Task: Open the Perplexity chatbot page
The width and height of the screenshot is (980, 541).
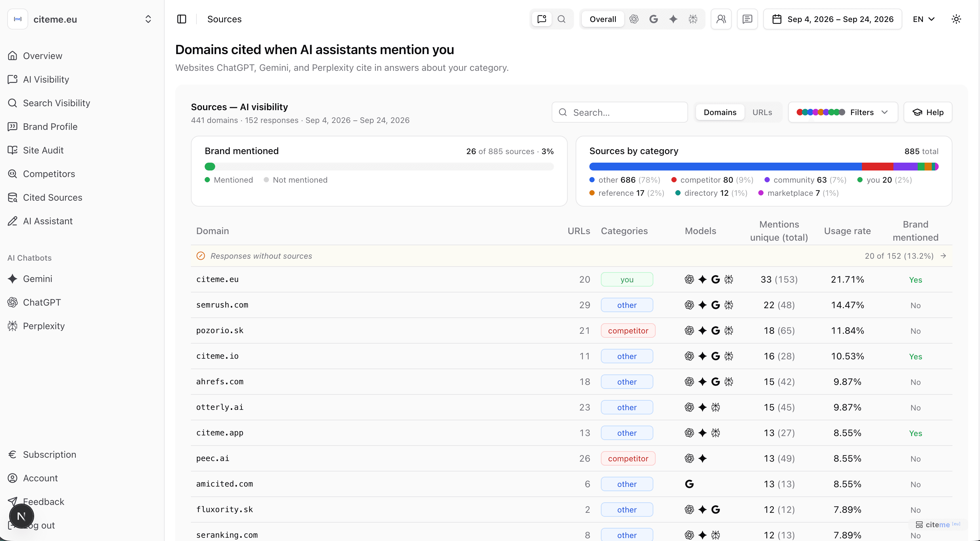Action: [x=43, y=326]
